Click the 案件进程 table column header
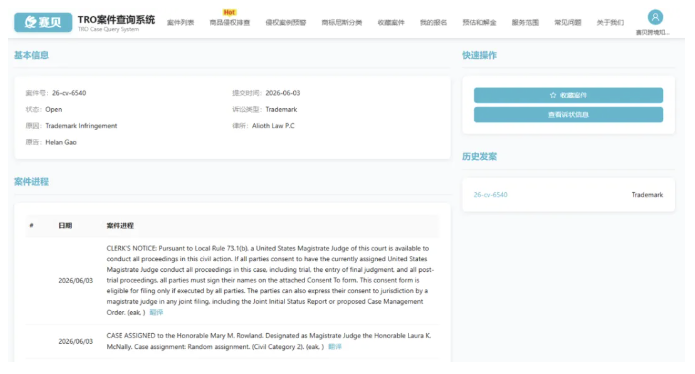 [x=120, y=226]
